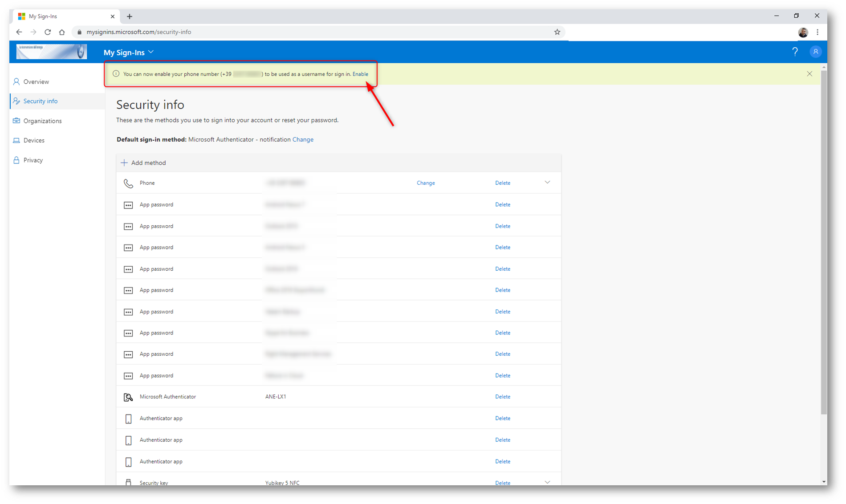846x504 pixels.
Task: Open Chrome profile avatar
Action: point(803,32)
